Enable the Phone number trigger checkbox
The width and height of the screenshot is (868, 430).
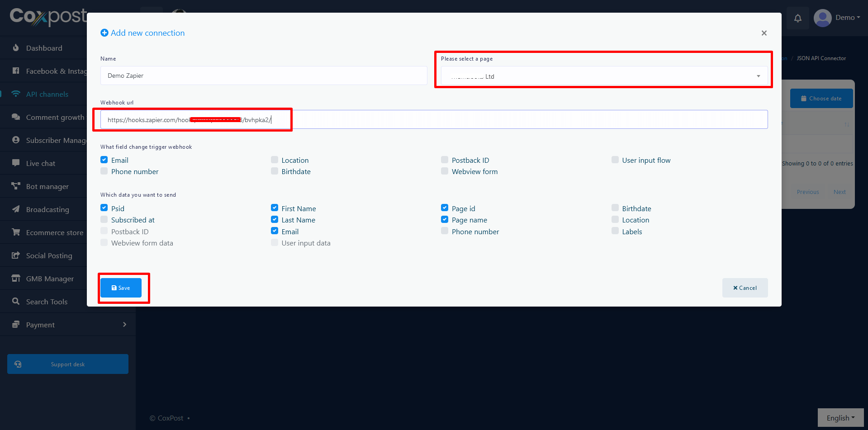click(x=104, y=171)
